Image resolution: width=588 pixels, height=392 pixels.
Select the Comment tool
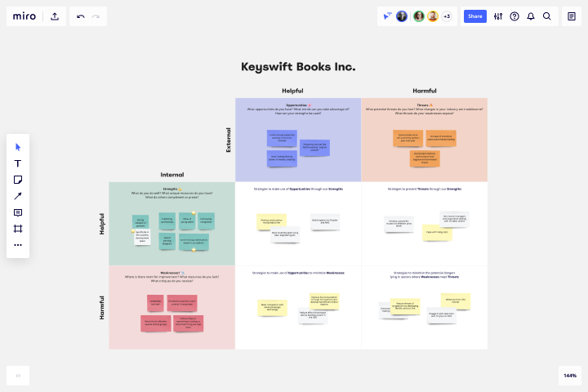(18, 212)
